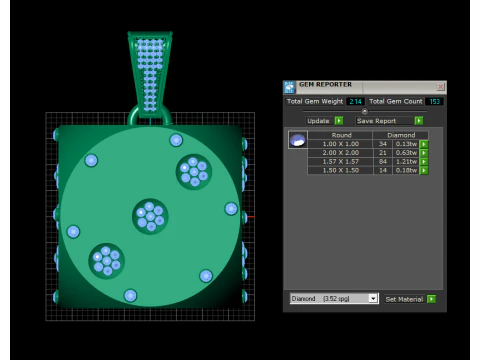This screenshot has height=360, width=480.
Task: Click the GEM REPORTER title text
Action: [325, 85]
